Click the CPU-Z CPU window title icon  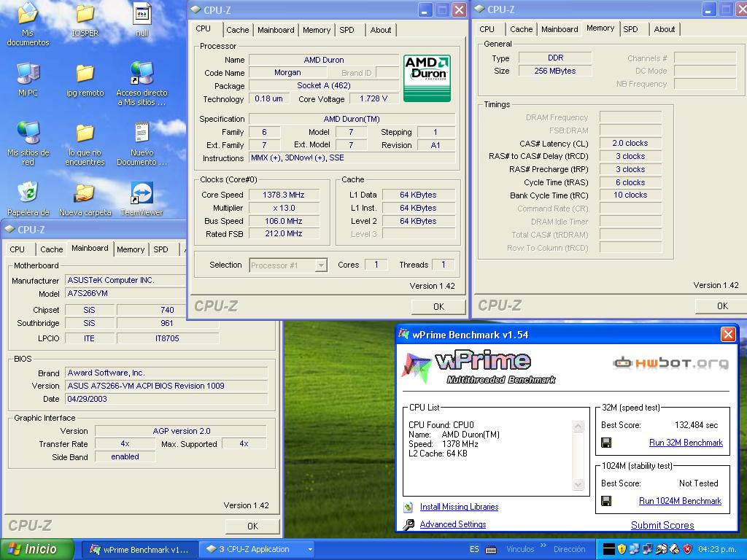point(196,9)
